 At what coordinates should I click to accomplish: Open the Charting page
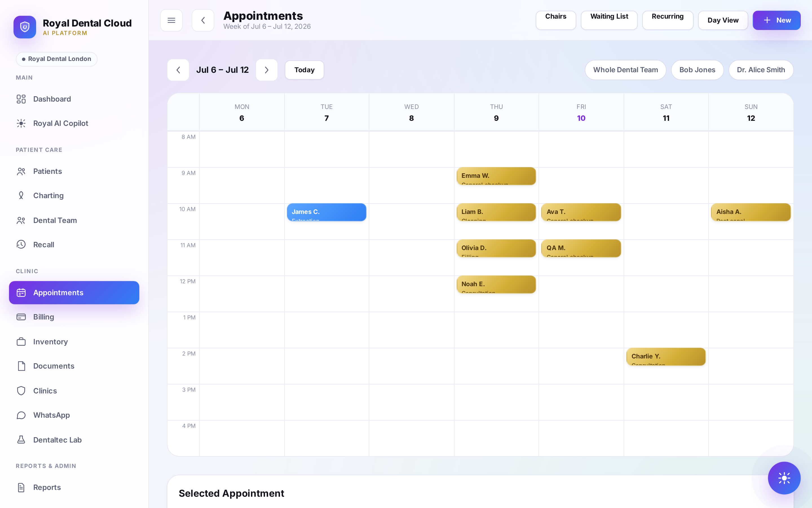74,196
